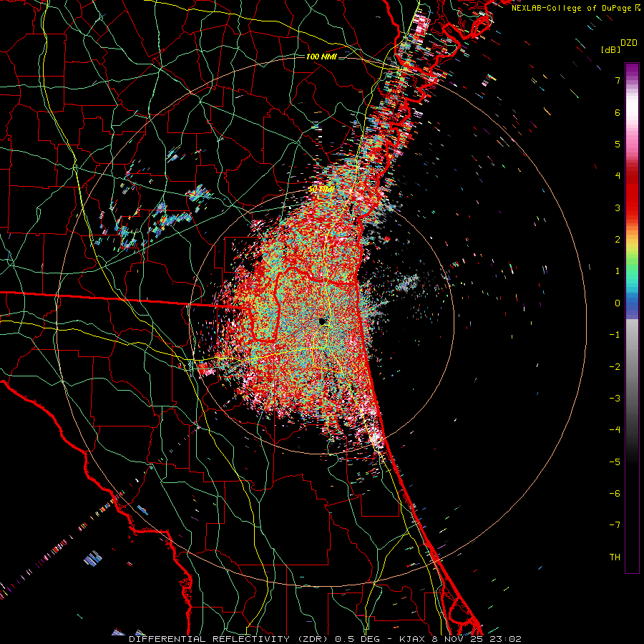Screen dimensions: 644x644
Task: Click the 'DZD' colorbar title
Action: pos(629,43)
